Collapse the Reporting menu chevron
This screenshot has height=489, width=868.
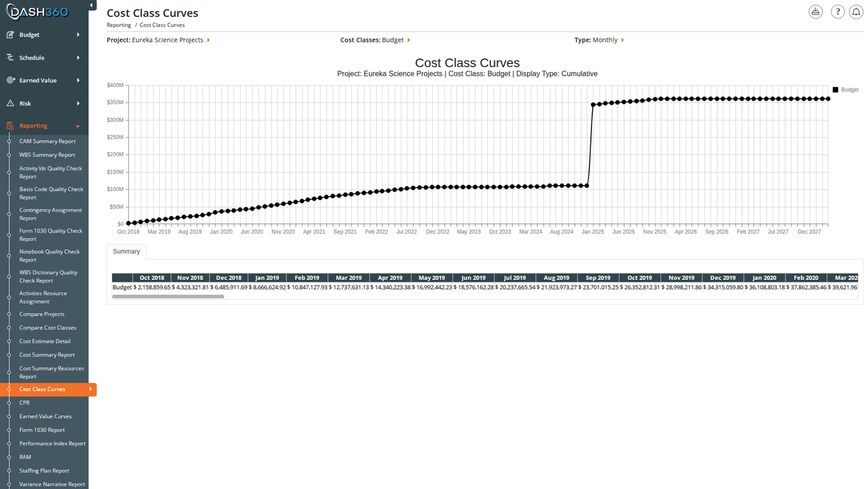tap(78, 127)
